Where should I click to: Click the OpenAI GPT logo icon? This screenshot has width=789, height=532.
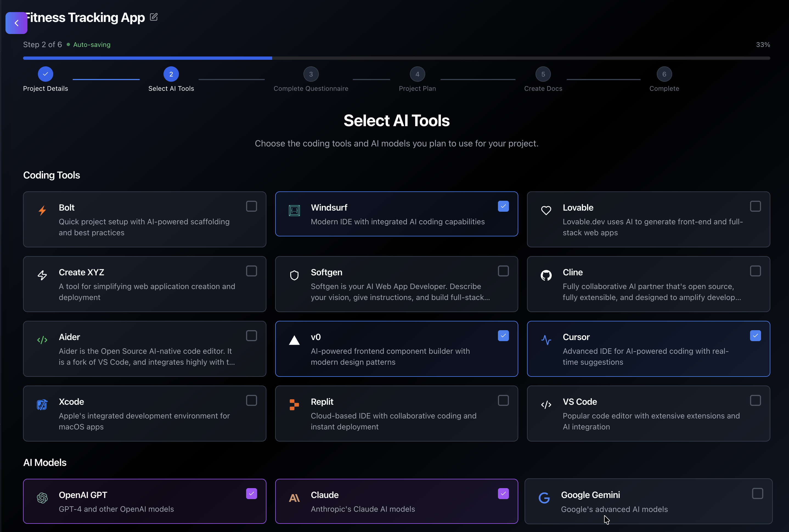pyautogui.click(x=42, y=498)
